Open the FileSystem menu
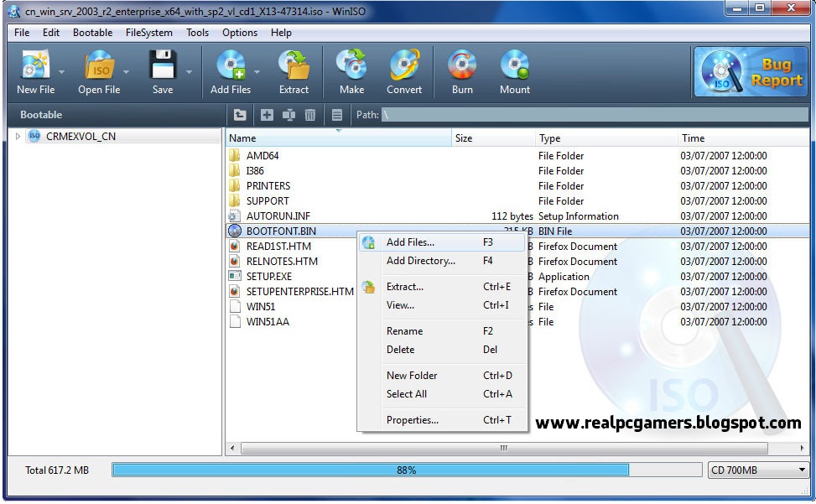 [x=148, y=33]
